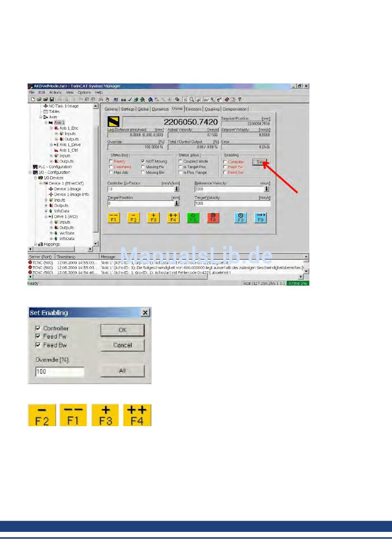
Task: Click the red error icon of first log row
Action: (30, 262)
